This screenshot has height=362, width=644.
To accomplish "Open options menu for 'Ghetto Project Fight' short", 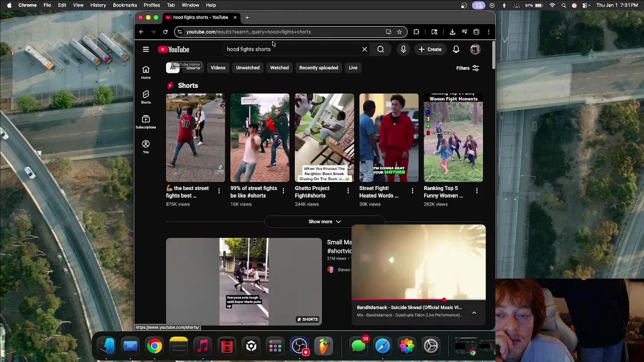I will point(348,191).
